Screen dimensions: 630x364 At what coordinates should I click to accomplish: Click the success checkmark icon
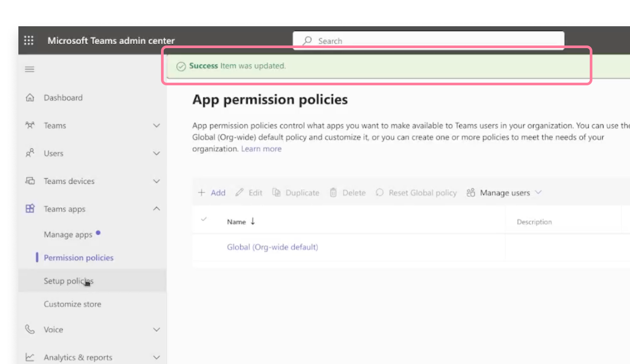point(181,66)
